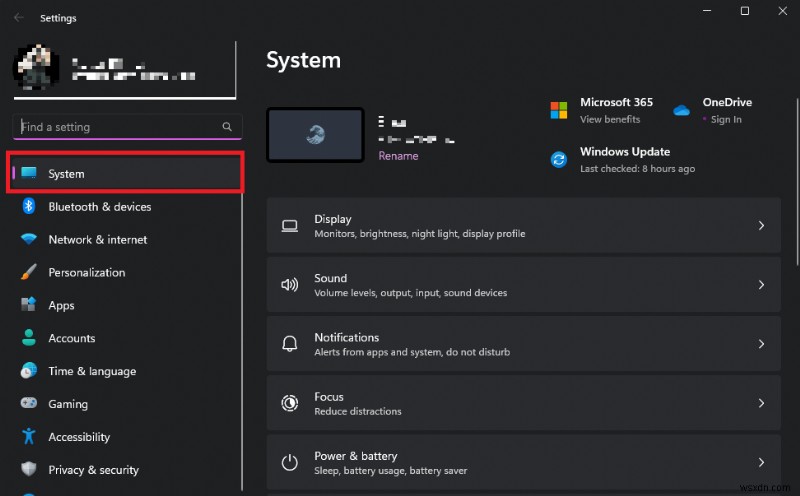Expand the Power & battery chevron

(761, 462)
